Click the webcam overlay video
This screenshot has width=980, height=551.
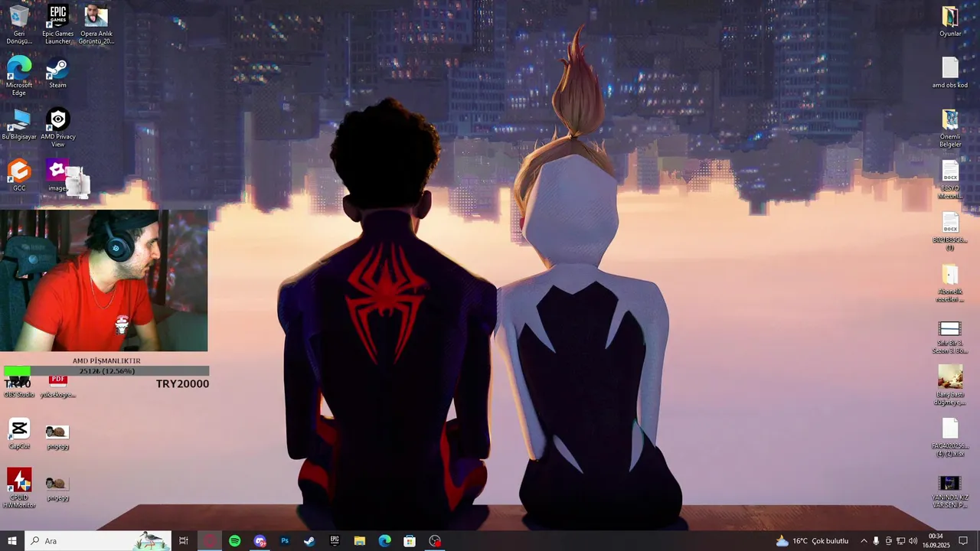[104, 281]
